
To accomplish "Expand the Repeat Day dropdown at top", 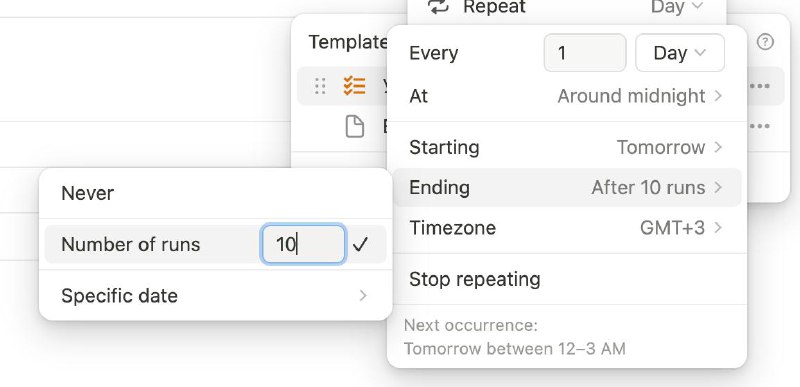I will click(x=677, y=7).
